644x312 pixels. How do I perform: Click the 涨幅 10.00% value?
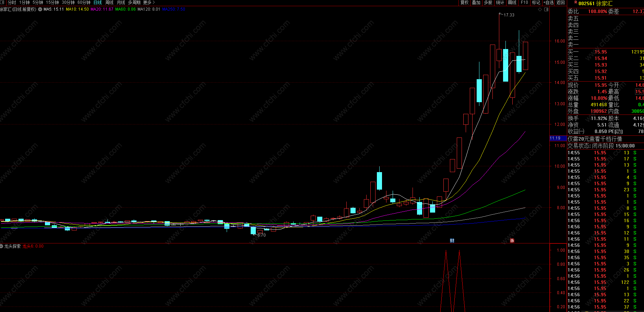[x=599, y=98]
